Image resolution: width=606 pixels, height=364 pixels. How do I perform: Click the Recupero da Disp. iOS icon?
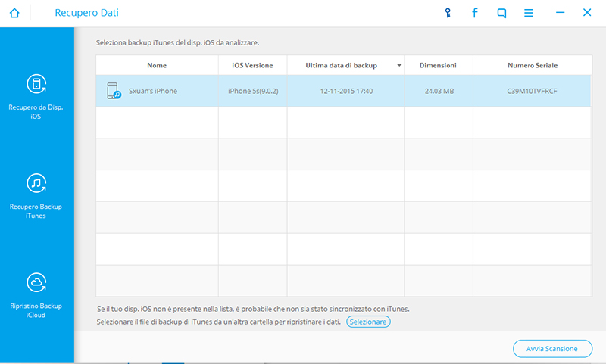(x=36, y=84)
